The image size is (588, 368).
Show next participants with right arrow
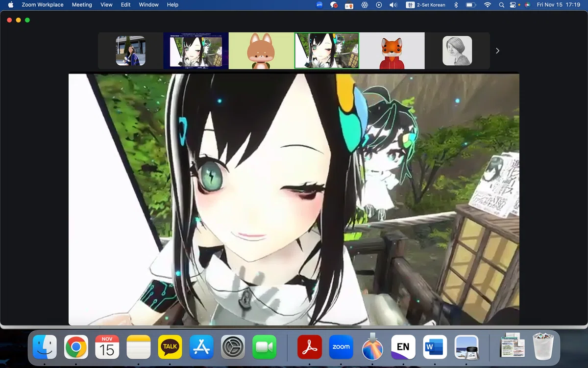(497, 51)
